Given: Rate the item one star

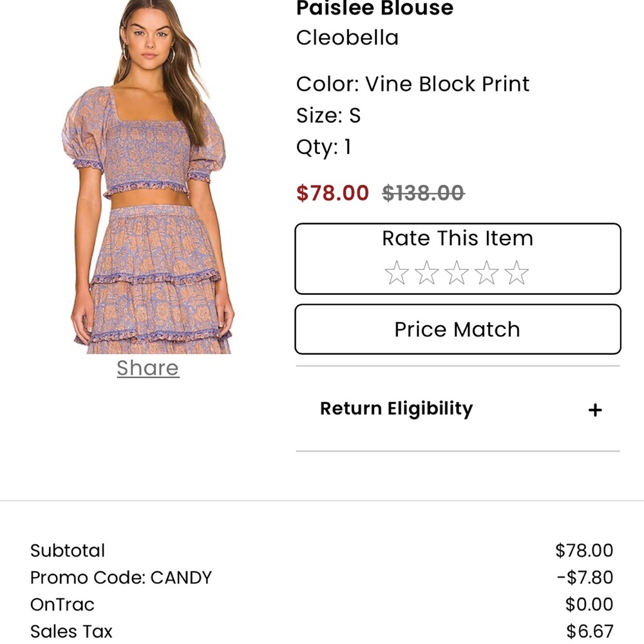Looking at the screenshot, I should click(x=396, y=273).
